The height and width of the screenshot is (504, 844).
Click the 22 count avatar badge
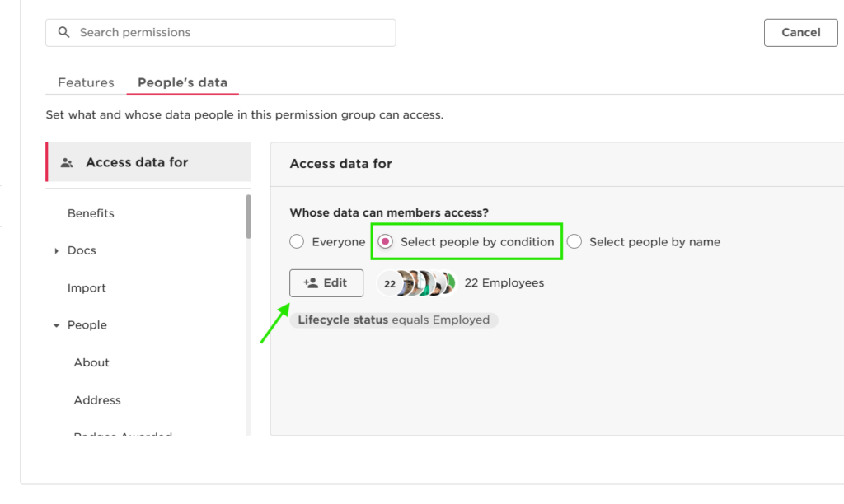[x=390, y=283]
